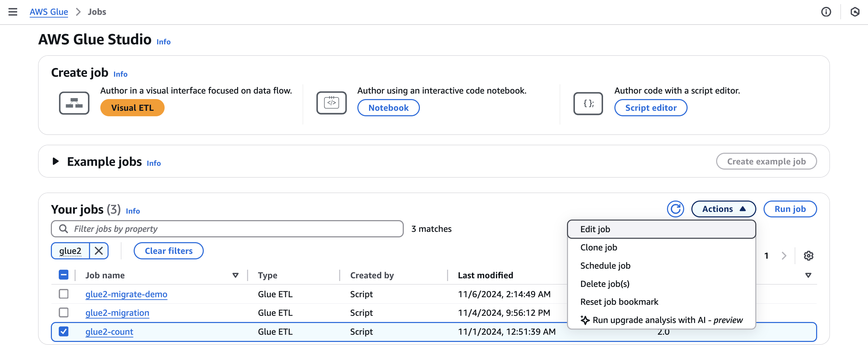Click the interactive code notebook icon
Image resolution: width=868 pixels, height=355 pixels.
tap(331, 103)
